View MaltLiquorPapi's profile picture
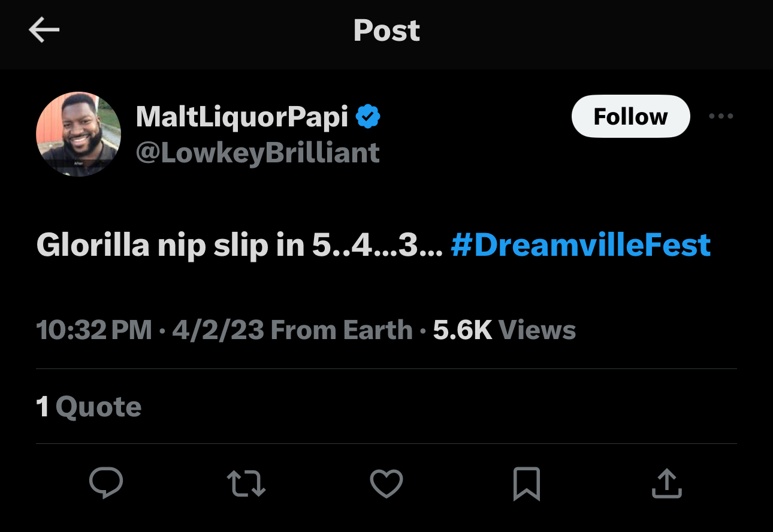This screenshot has height=532, width=773. pyautogui.click(x=78, y=134)
